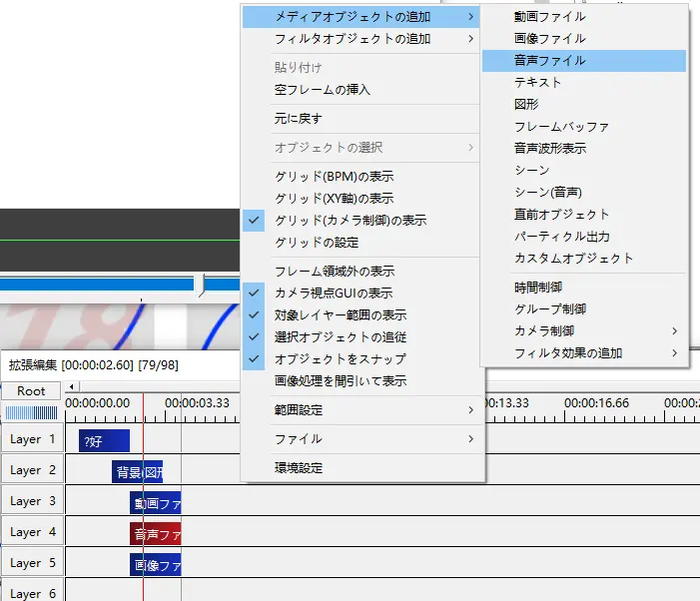Toggle オブジェクトをスナップ option

click(x=339, y=359)
